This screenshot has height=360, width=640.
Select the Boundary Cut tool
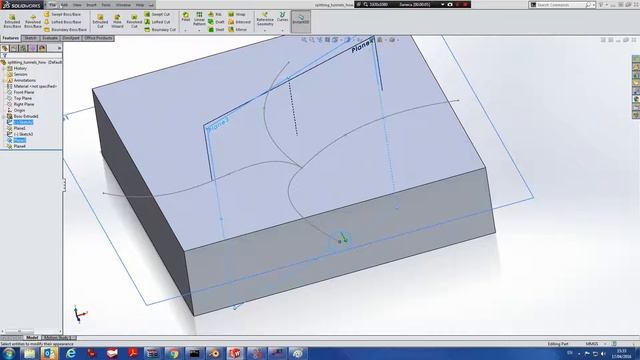point(160,29)
